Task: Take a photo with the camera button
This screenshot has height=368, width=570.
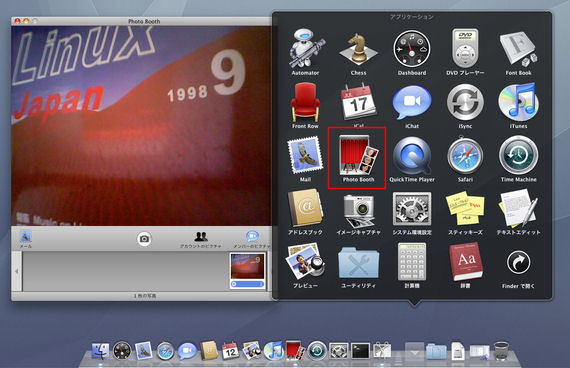Action: (x=144, y=239)
